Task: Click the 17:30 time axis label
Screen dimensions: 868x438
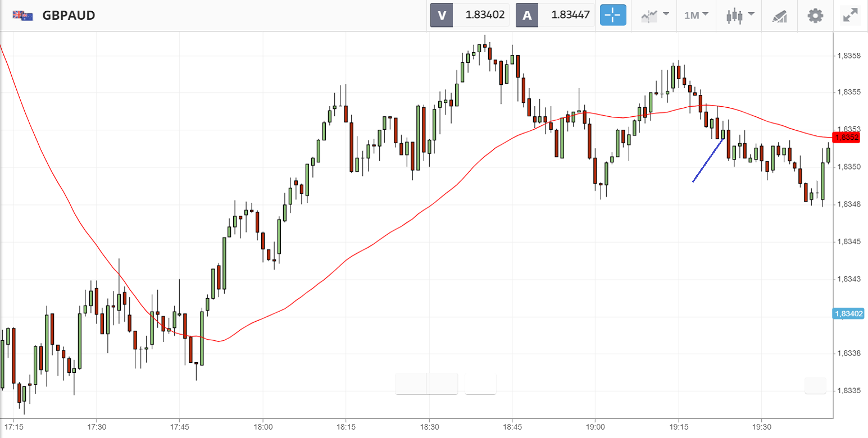Action: pos(97,428)
